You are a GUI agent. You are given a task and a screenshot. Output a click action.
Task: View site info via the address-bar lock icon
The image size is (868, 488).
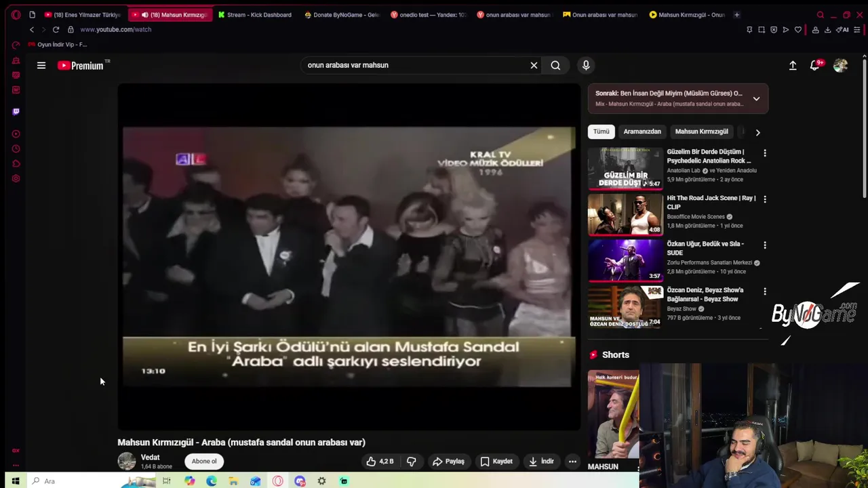point(70,29)
